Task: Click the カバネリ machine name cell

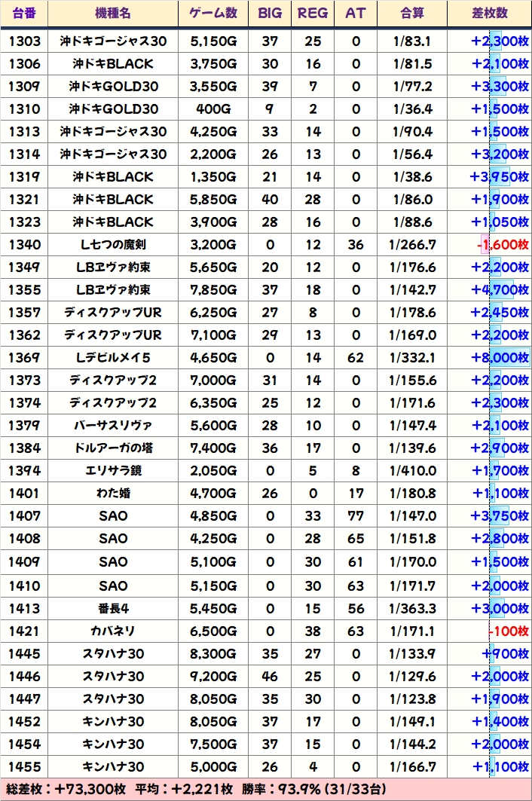Action: [113, 631]
